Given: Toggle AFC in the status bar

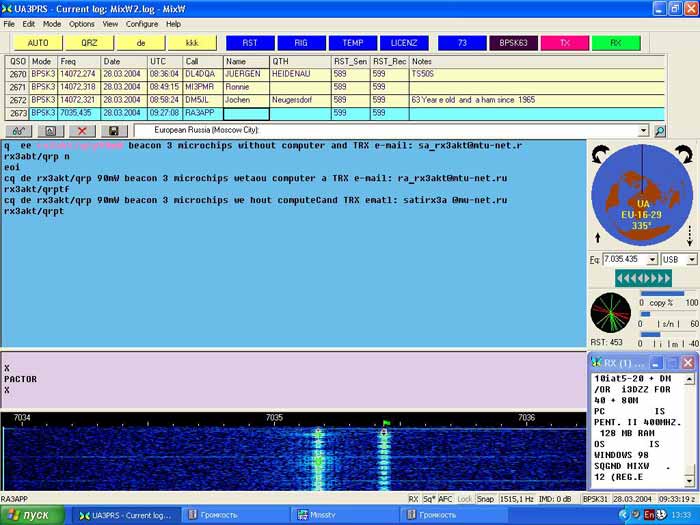Looking at the screenshot, I should point(446,498).
